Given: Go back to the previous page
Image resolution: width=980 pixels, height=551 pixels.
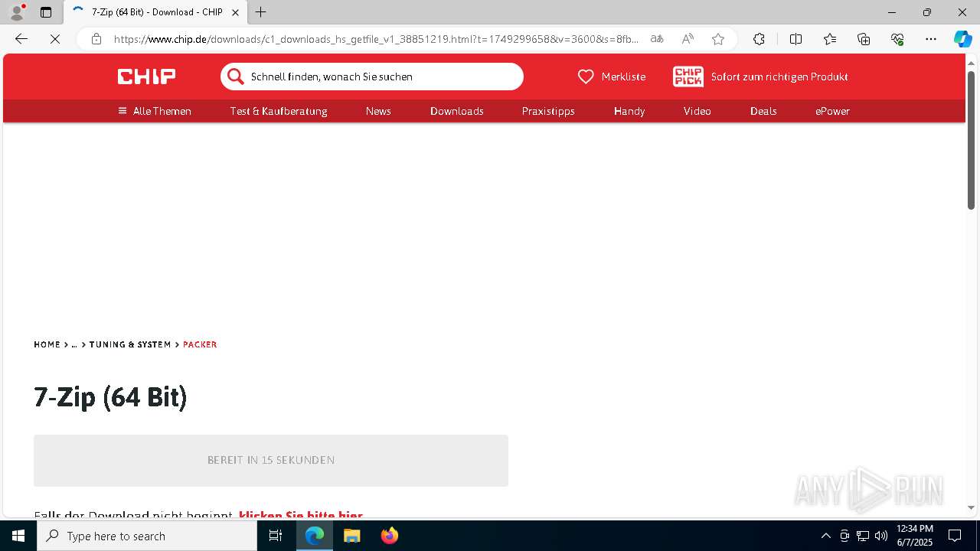Looking at the screenshot, I should (21, 39).
